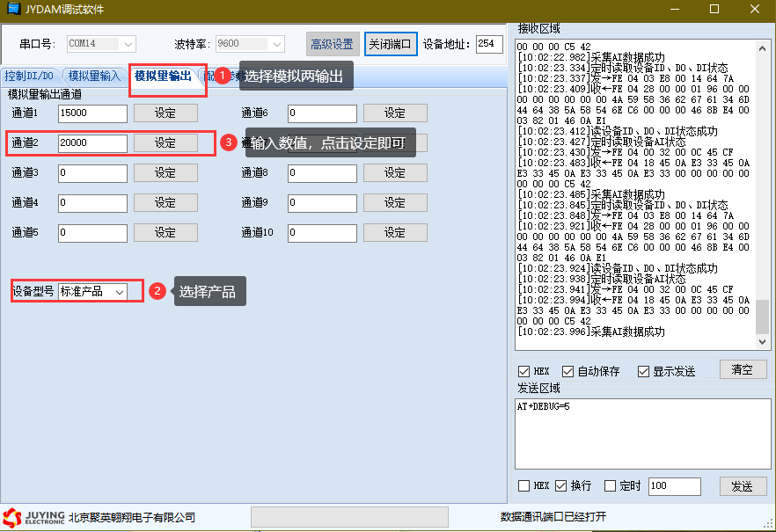Switch to the 控制DI/DO tab

coord(29,77)
